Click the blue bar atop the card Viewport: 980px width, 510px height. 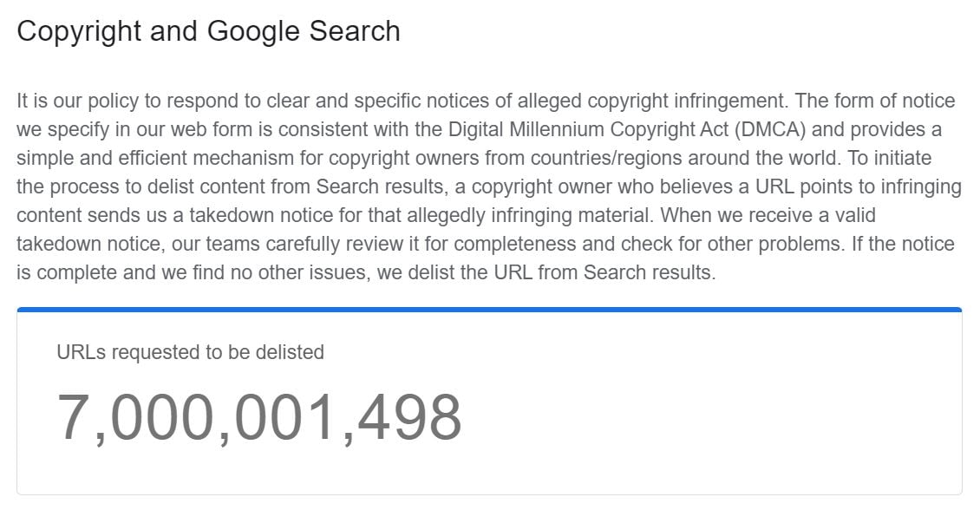tap(489, 310)
